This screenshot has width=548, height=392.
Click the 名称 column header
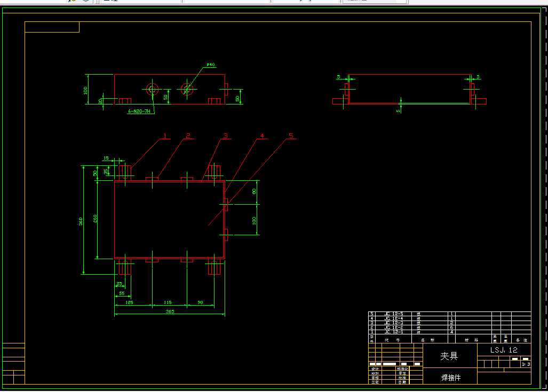[428, 340]
